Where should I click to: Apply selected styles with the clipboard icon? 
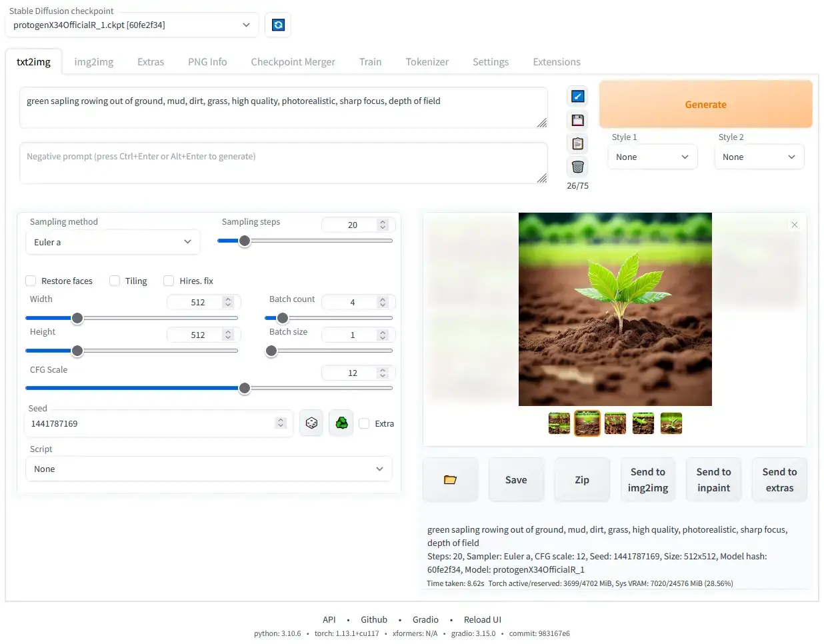tap(577, 143)
